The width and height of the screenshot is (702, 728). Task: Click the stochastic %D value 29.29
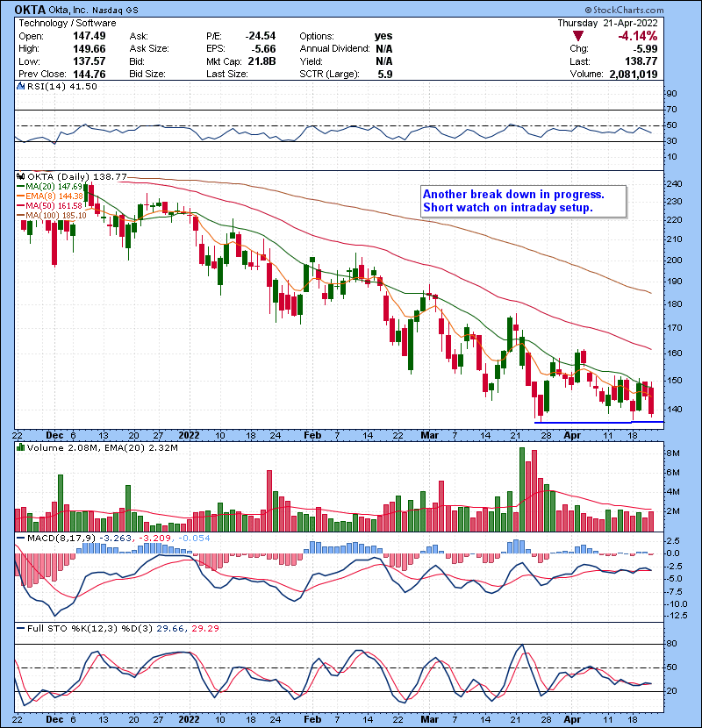point(204,628)
